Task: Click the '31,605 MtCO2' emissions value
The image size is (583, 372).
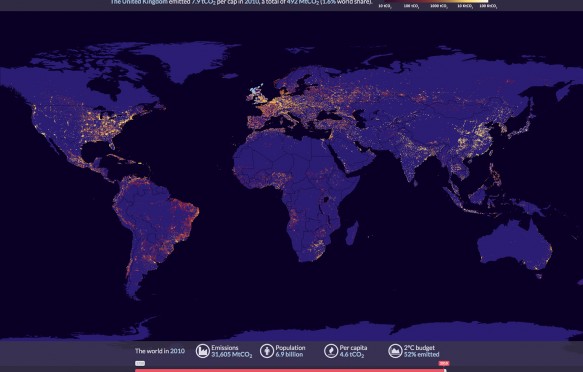Action: click(x=232, y=355)
